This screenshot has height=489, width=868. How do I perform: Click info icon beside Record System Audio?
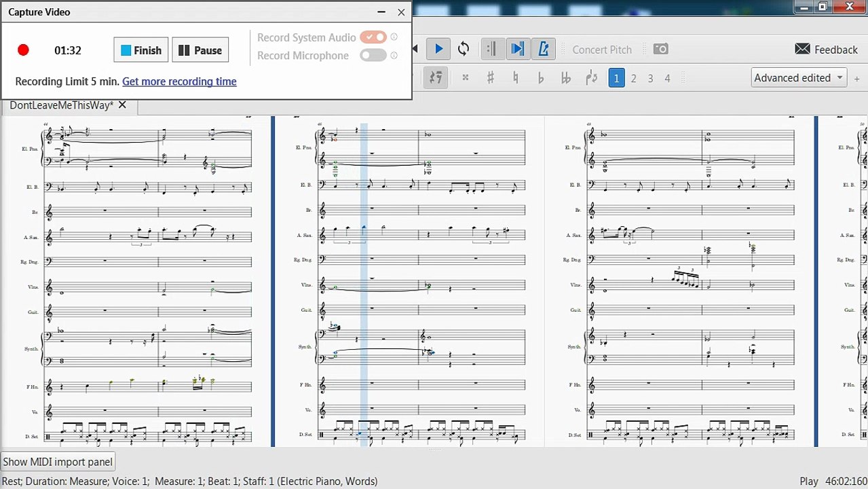pos(394,37)
